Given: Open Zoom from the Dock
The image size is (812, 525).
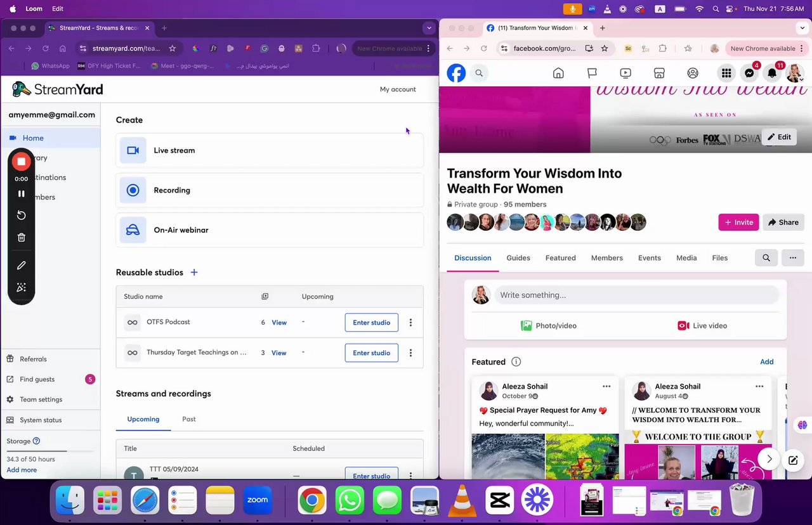Looking at the screenshot, I should [x=258, y=500].
